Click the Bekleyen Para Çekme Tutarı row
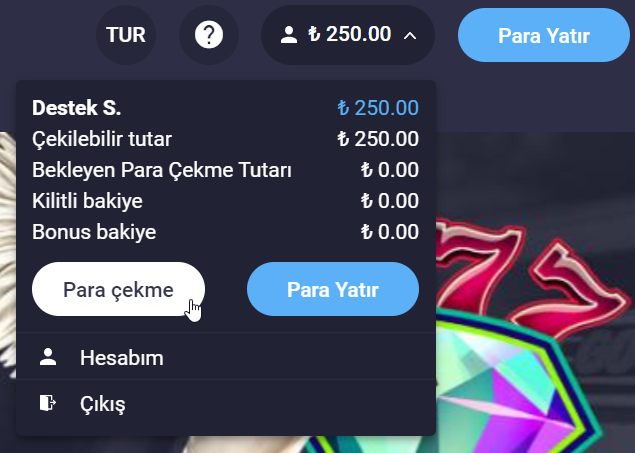This screenshot has width=635, height=453. pyautogui.click(x=225, y=170)
